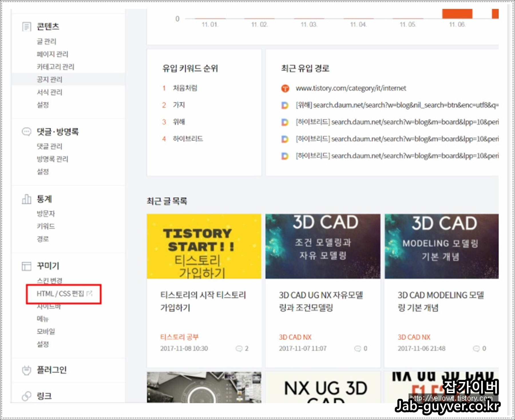Click the 꾸미기 layout icon
515x420 pixels.
27,266
